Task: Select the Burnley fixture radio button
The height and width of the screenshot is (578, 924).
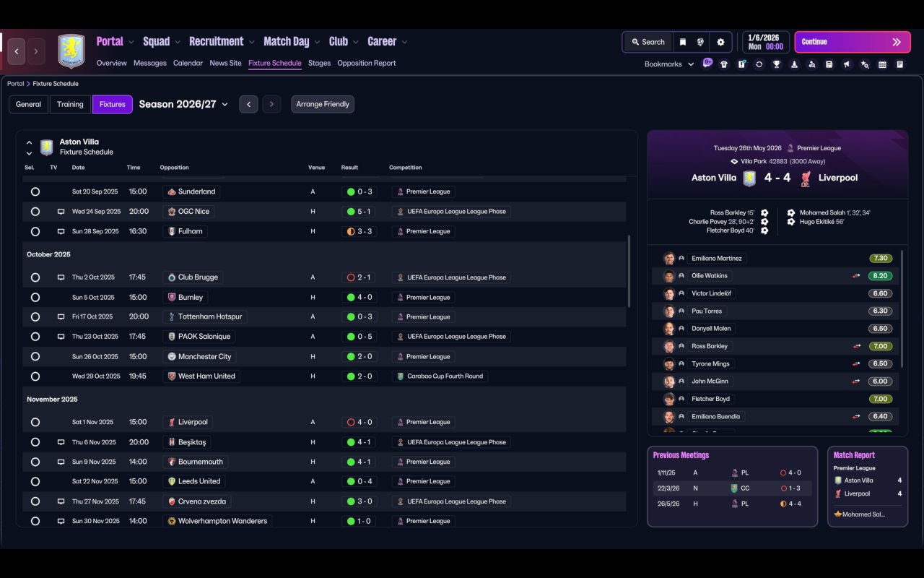Action: [x=35, y=297]
